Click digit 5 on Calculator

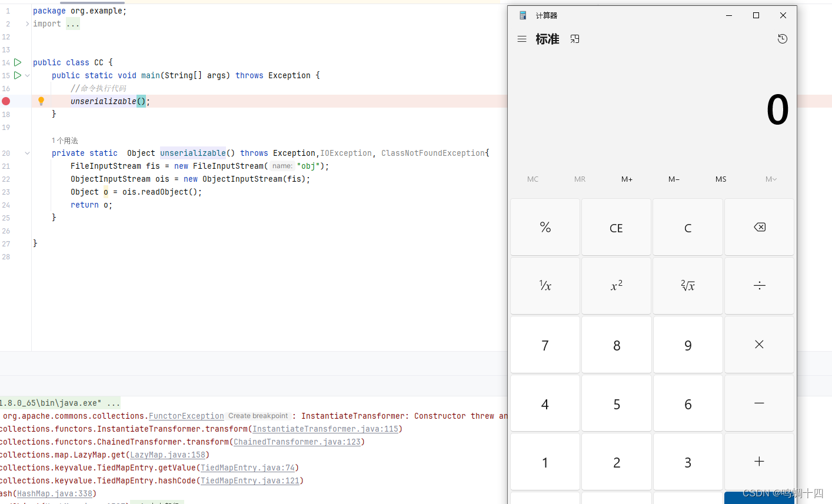tap(617, 403)
